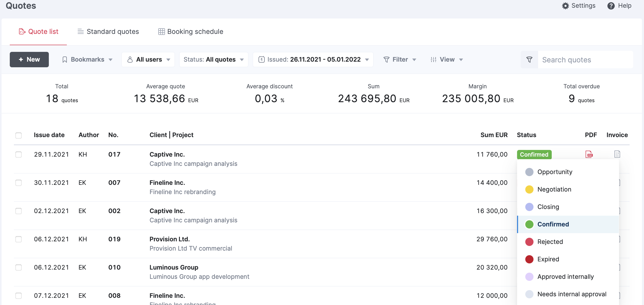
Task: Open the Fineline Inc rebranding project on quote 007
Action: click(x=182, y=192)
